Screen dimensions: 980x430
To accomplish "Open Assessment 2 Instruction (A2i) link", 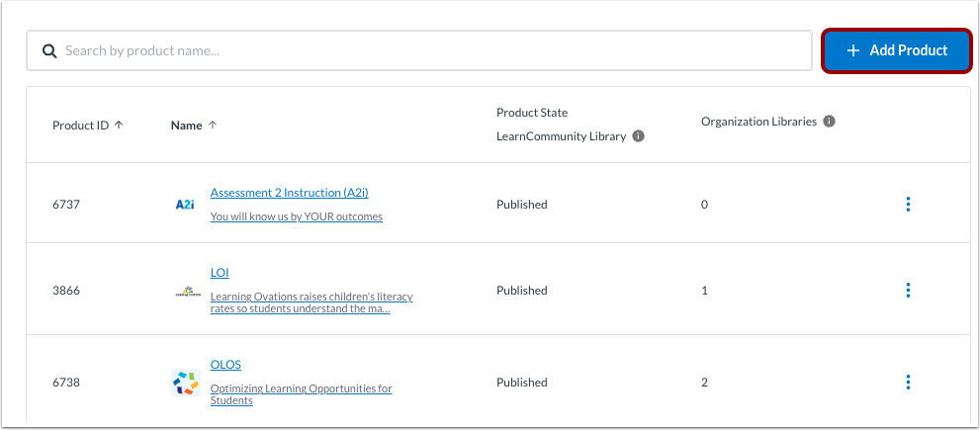I will [x=289, y=193].
